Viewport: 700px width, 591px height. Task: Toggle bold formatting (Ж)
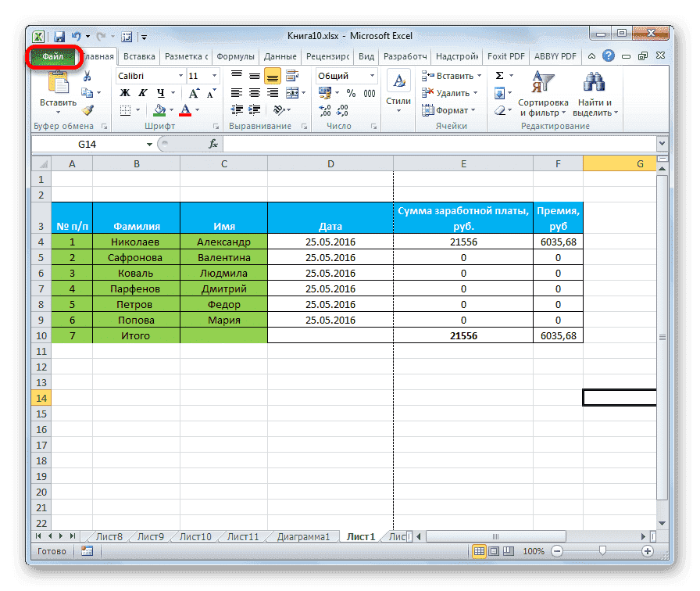(124, 91)
